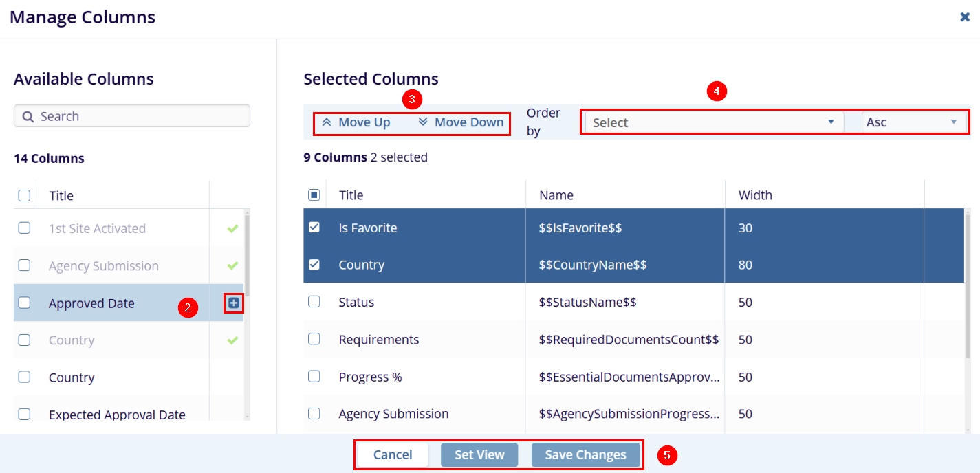Image resolution: width=980 pixels, height=473 pixels.
Task: Click the magnifier icon in search box
Action: 28,117
